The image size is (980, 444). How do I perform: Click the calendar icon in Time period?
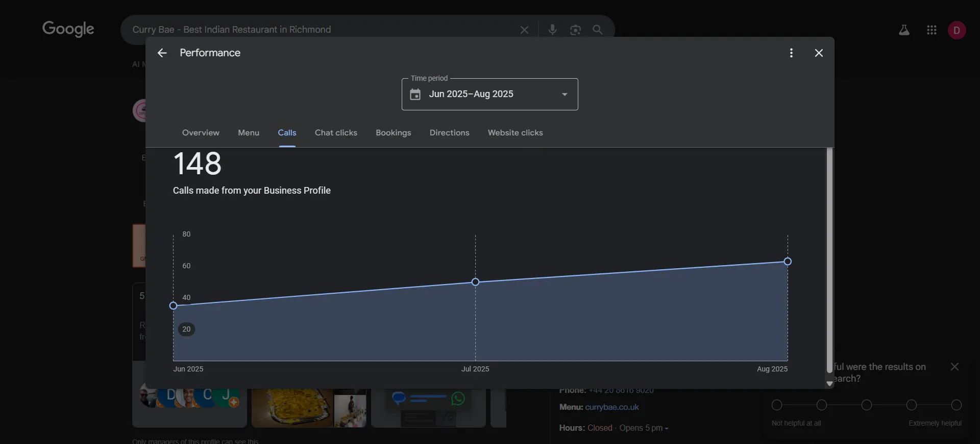[x=415, y=95]
